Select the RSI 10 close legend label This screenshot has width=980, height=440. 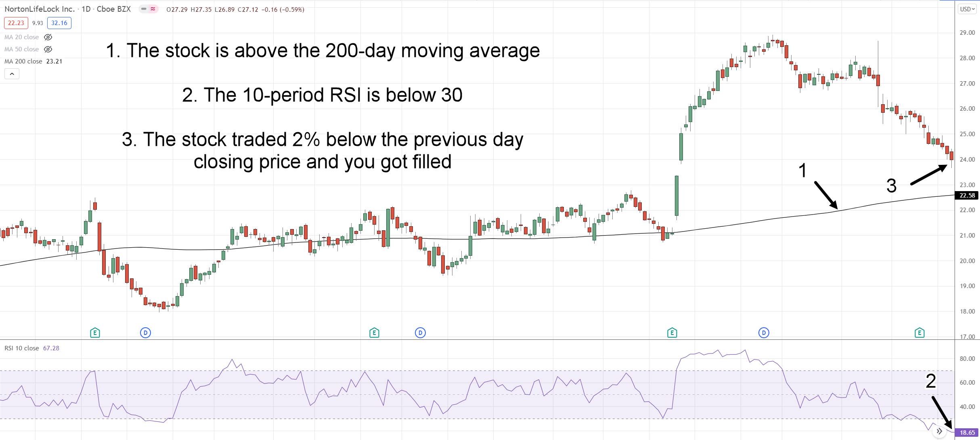click(x=22, y=348)
